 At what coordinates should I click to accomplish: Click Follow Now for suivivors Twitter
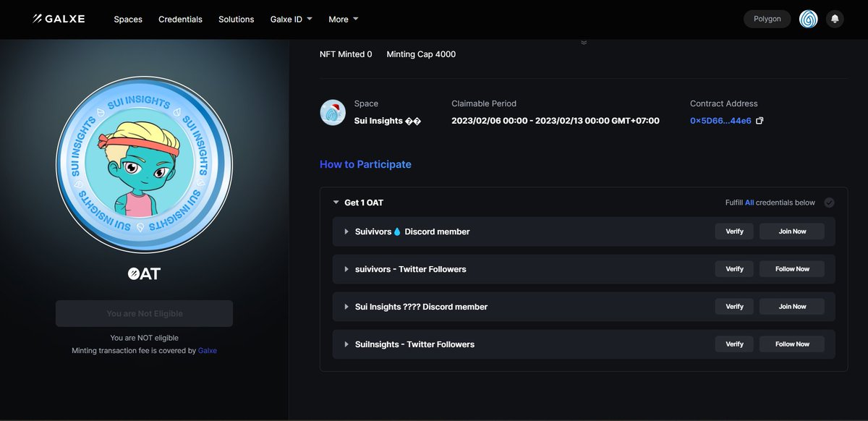pyautogui.click(x=792, y=269)
